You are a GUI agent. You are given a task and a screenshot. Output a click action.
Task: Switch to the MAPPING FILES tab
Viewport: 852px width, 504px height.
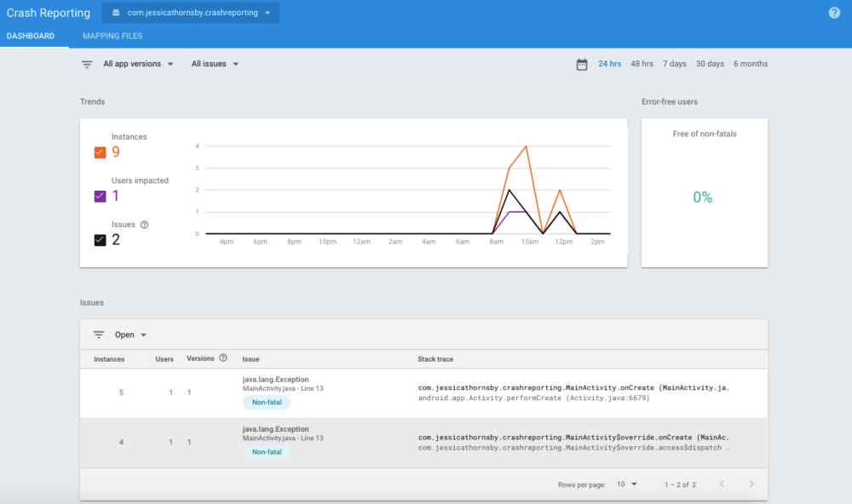(112, 36)
